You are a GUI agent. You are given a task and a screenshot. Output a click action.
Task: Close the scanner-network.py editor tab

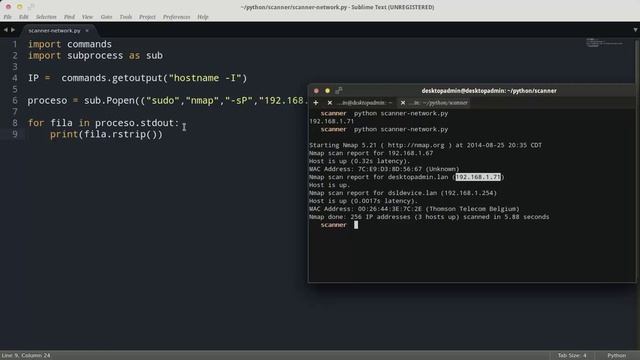pos(87,31)
